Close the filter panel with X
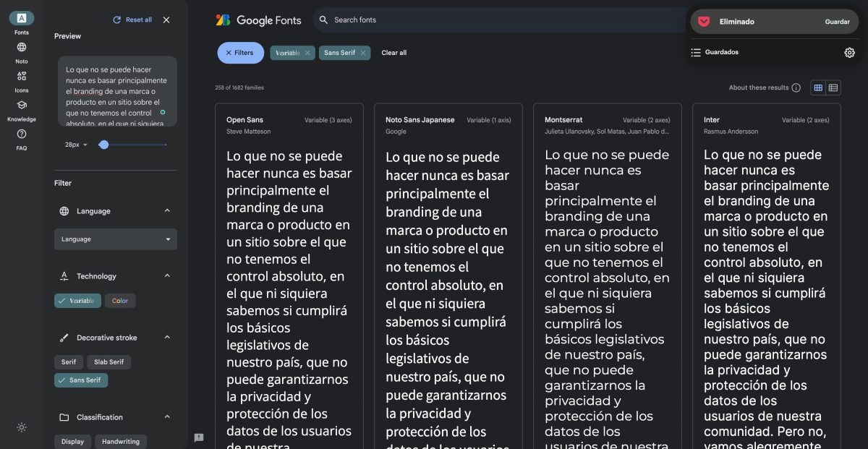The height and width of the screenshot is (449, 868). (166, 20)
